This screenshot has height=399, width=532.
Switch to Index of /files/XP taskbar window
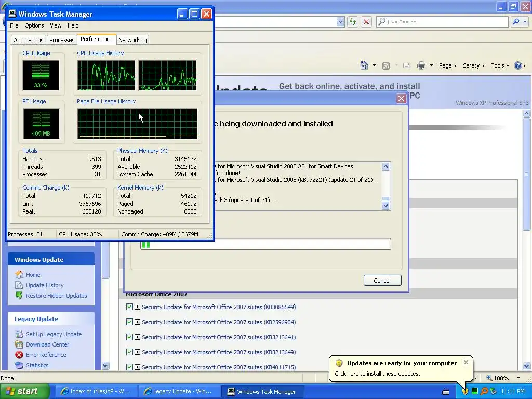coord(96,391)
